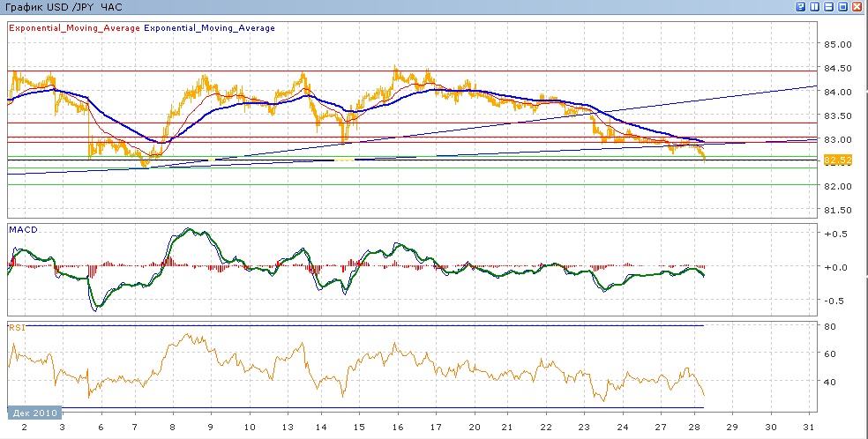Image resolution: width=868 pixels, height=439 pixels.
Task: Click date 31 on the time axis
Action: tap(809, 427)
